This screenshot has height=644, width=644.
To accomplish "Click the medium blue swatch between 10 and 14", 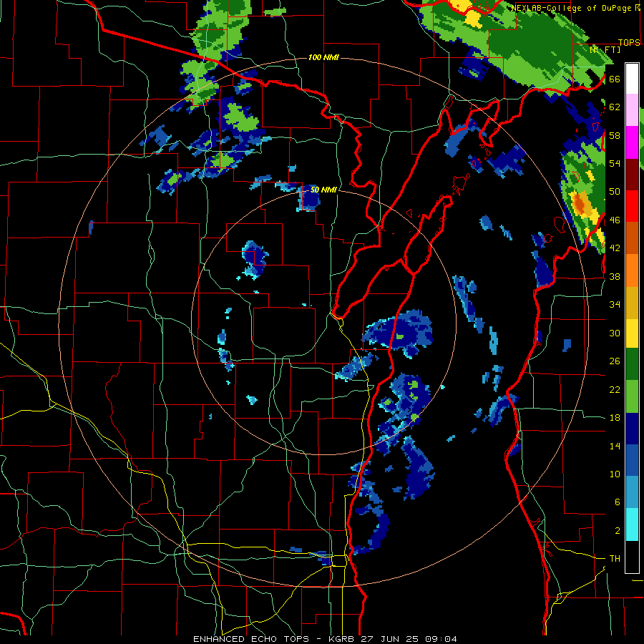I will [632, 461].
